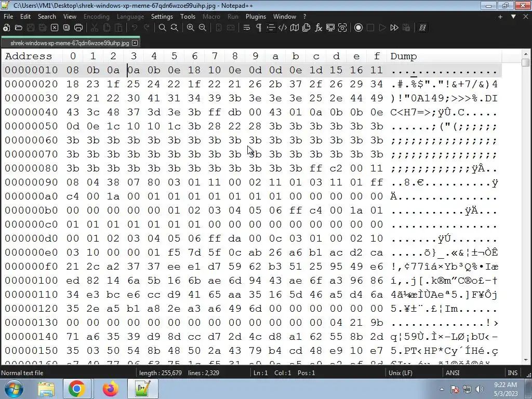532x399 pixels.
Task: Close current document toolbar icon
Action: click(x=54, y=28)
